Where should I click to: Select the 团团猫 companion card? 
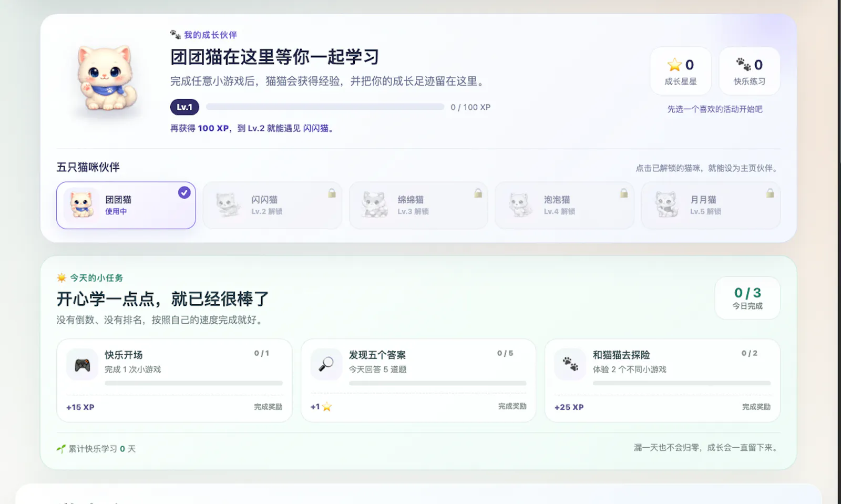[x=126, y=205]
